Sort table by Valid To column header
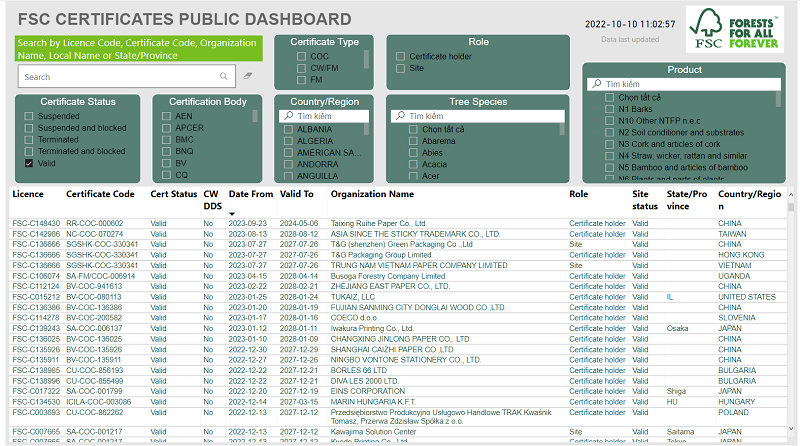The width and height of the screenshot is (800, 446). tap(296, 194)
